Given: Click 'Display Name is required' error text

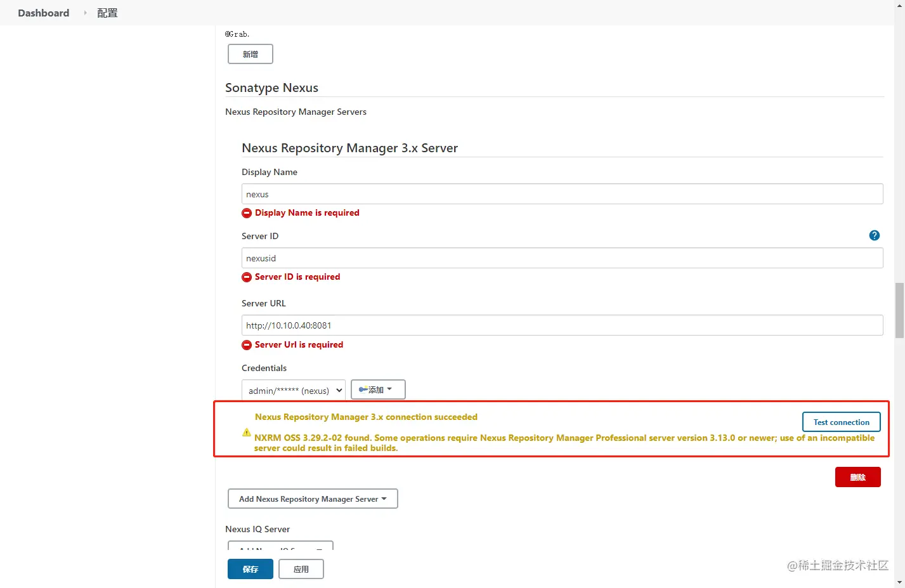Looking at the screenshot, I should [307, 213].
